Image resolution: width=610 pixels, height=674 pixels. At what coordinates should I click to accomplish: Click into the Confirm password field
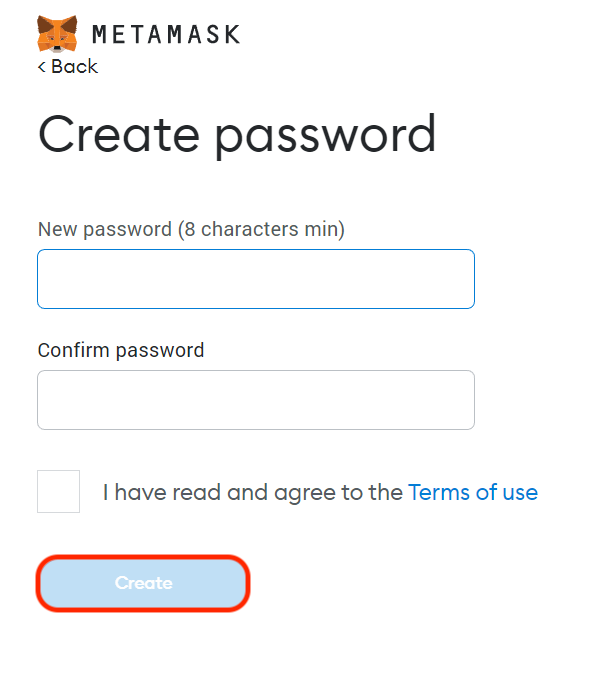[x=256, y=400]
